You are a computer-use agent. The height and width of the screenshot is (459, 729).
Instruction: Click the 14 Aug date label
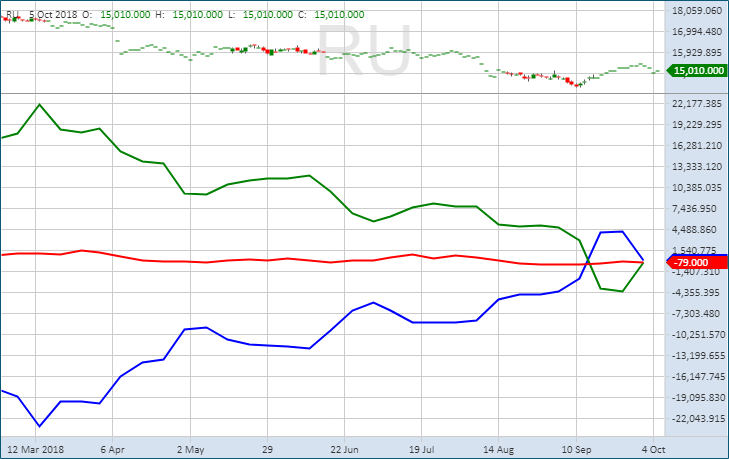pyautogui.click(x=498, y=450)
